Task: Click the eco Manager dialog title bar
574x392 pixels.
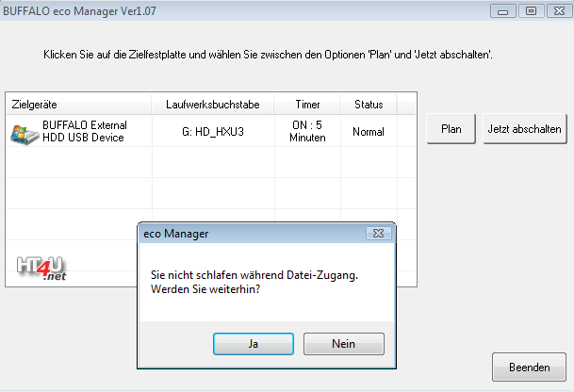Action: point(253,234)
